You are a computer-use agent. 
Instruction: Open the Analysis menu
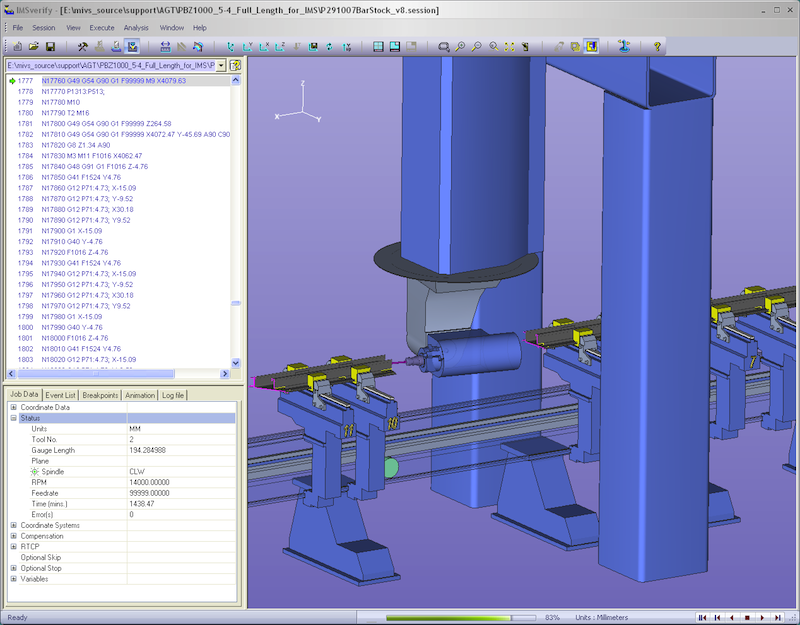tap(136, 27)
